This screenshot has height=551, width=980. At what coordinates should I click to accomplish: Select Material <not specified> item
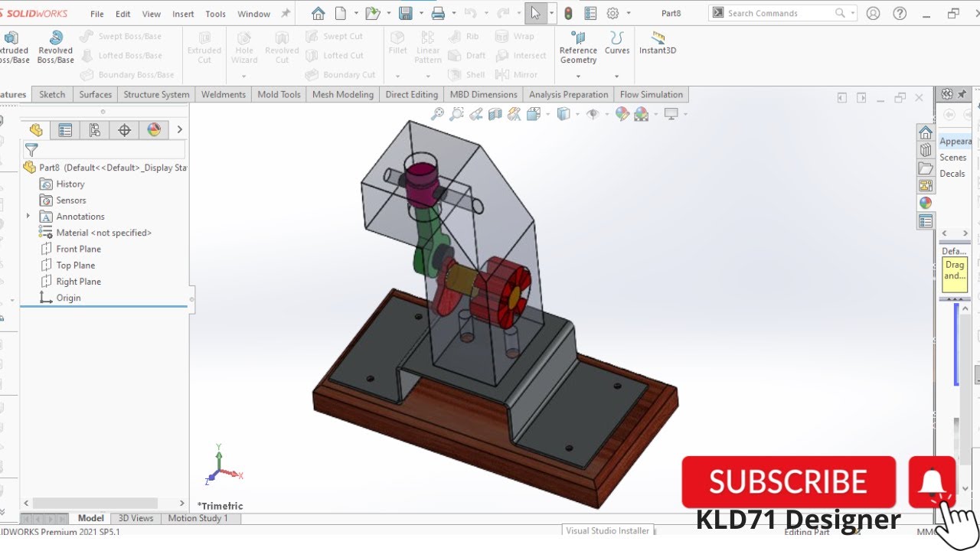coord(103,233)
